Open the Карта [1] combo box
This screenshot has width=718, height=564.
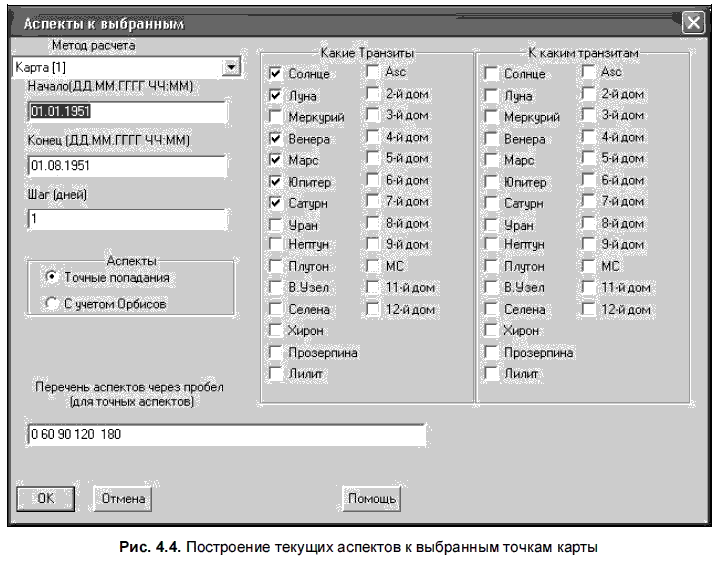click(126, 67)
